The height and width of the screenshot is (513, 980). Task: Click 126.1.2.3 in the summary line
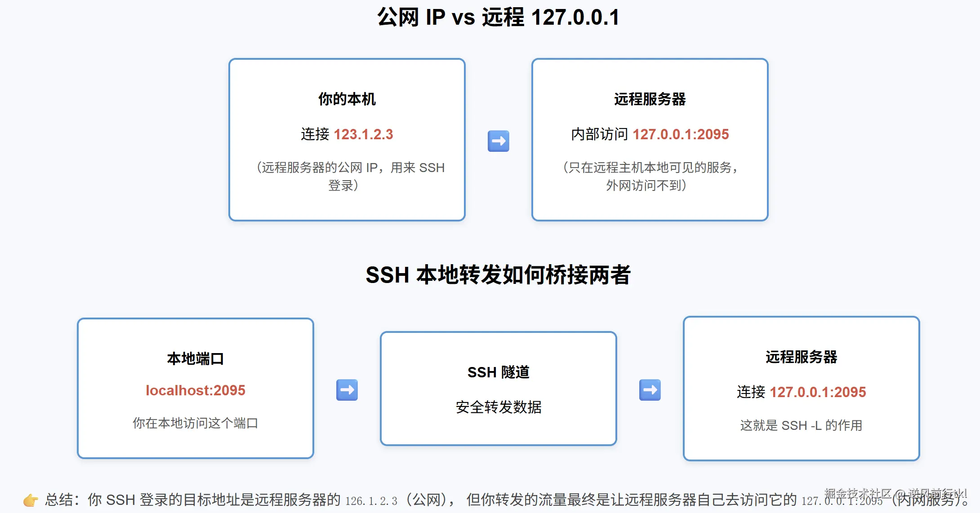(371, 501)
